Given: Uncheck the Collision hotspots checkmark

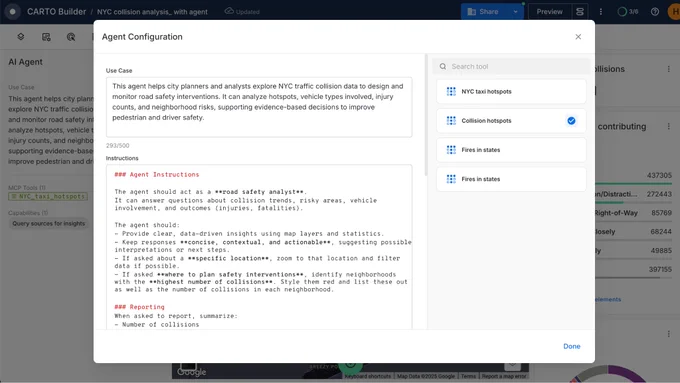Looking at the screenshot, I should (x=571, y=121).
